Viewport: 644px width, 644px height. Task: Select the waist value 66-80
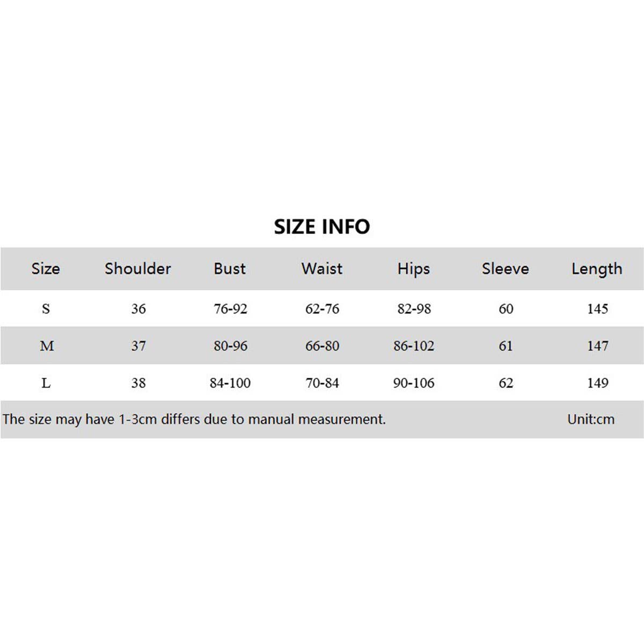[322, 346]
